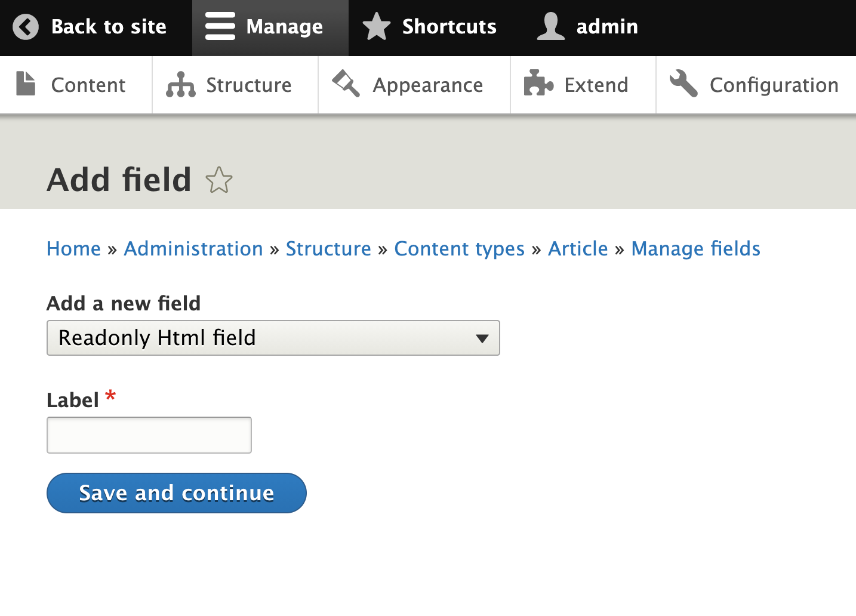Toggle the favorite star next to Add field
Image resolution: width=856 pixels, height=616 pixels.
[x=219, y=180]
